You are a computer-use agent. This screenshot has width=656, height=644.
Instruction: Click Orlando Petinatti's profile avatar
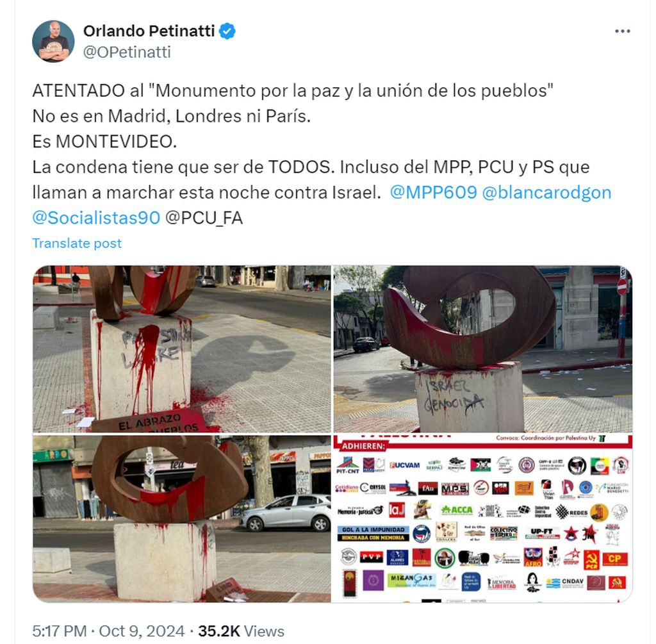click(x=53, y=42)
